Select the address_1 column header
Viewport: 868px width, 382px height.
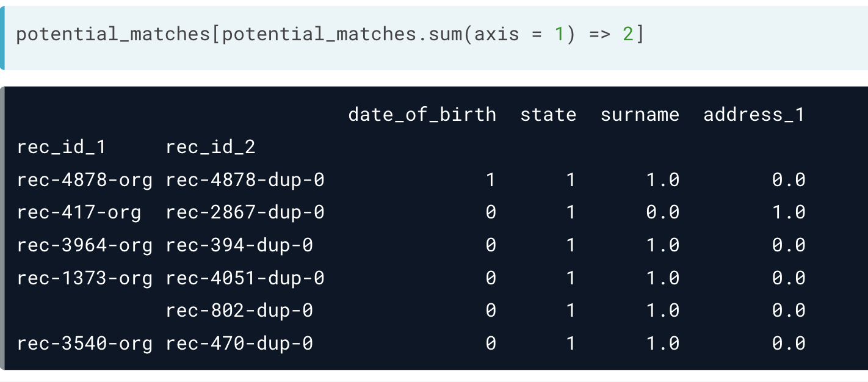coord(754,115)
